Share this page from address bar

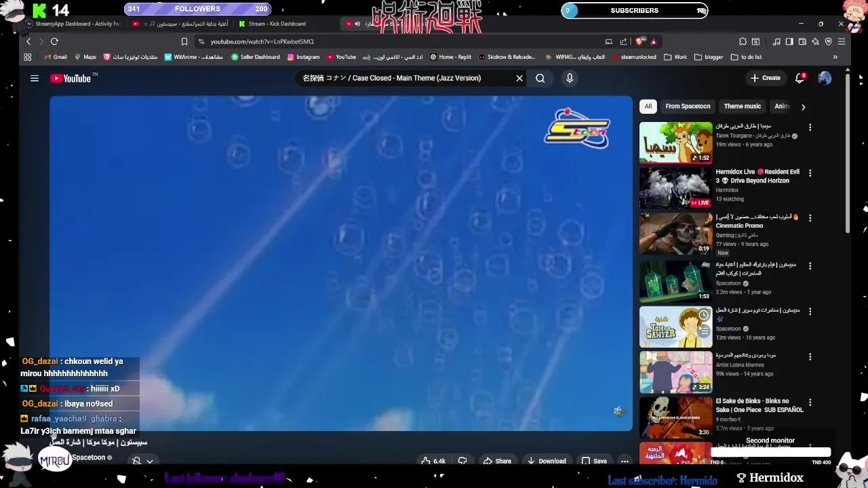pyautogui.click(x=623, y=41)
